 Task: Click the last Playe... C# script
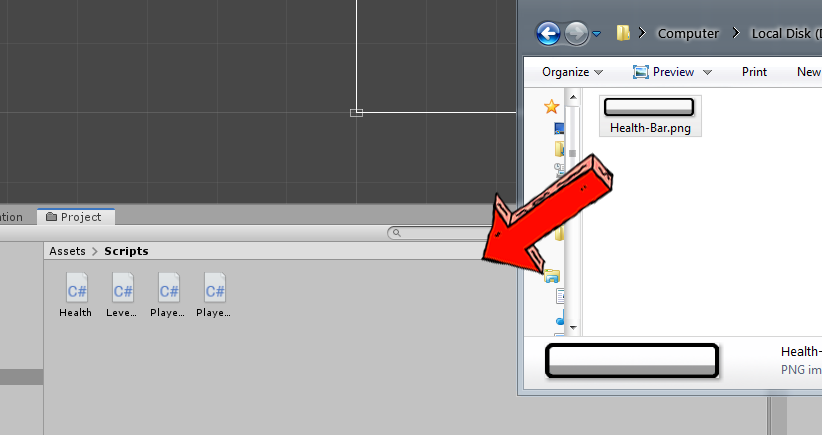pos(214,288)
